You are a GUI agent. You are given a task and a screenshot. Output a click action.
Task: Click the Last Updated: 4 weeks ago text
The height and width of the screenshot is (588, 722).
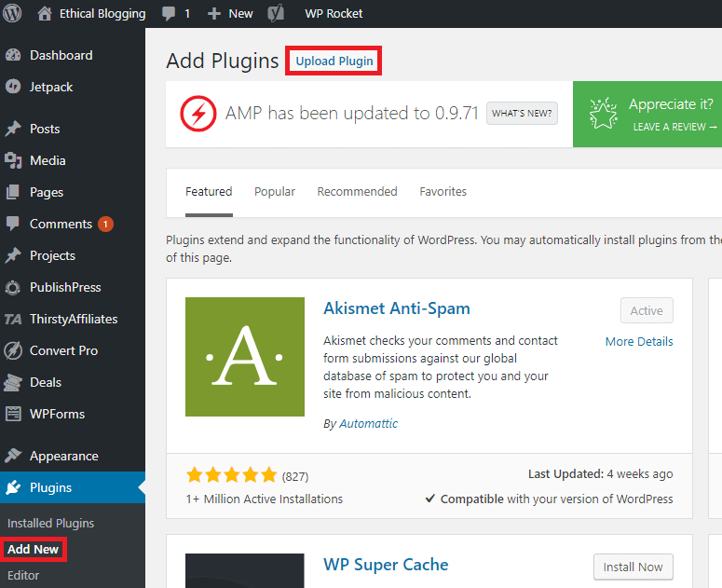click(601, 473)
